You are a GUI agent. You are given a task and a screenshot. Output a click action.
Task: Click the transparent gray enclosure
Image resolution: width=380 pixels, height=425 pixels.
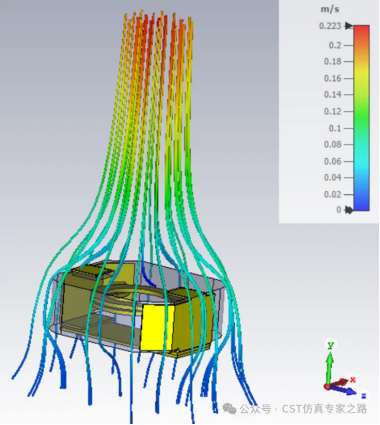click(x=133, y=308)
